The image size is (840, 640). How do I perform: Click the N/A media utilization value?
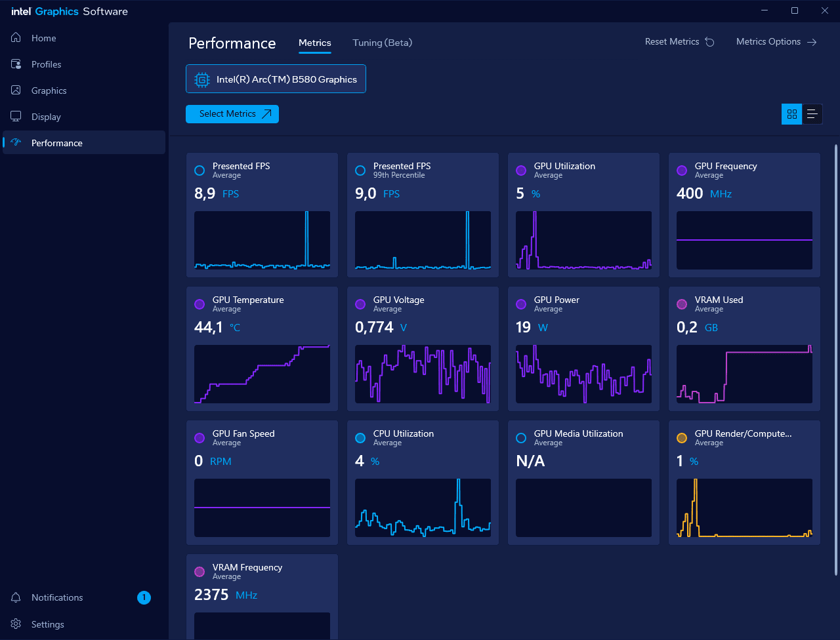(x=530, y=461)
